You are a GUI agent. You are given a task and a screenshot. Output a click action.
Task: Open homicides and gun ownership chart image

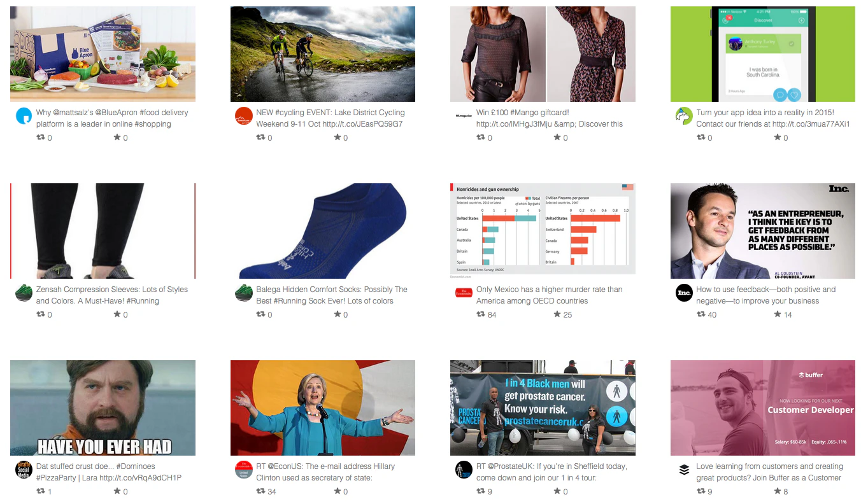click(x=543, y=231)
